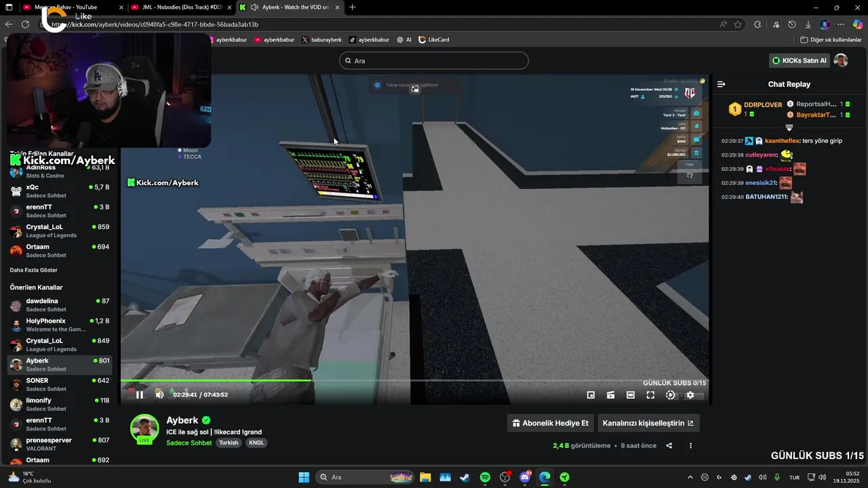This screenshot has width=868, height=488.
Task: Open Edge settings and more menu
Action: (x=841, y=24)
